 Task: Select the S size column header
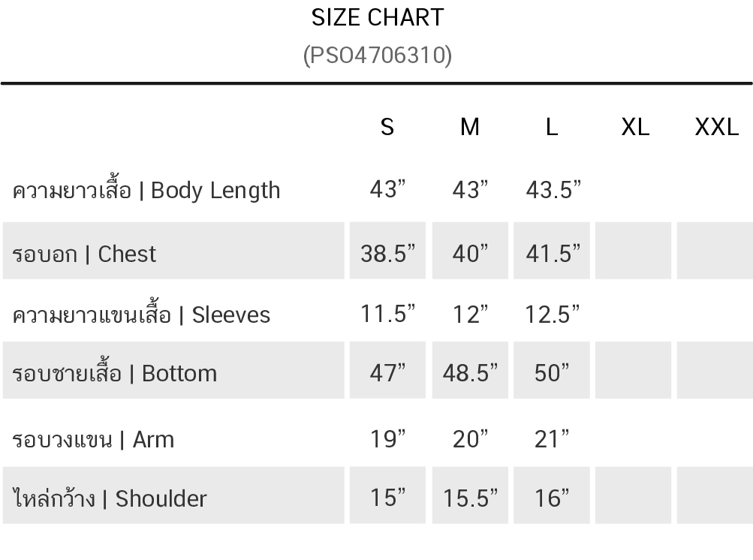point(387,127)
